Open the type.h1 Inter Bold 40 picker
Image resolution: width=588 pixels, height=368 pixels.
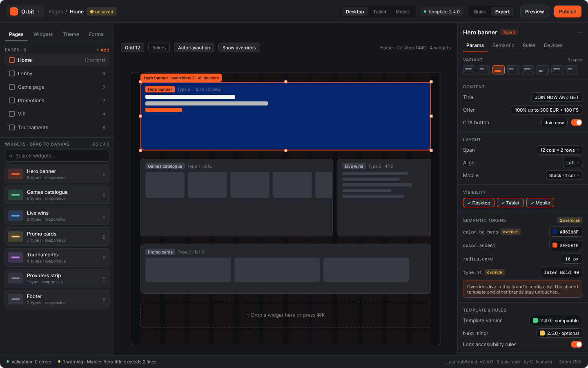561,272
